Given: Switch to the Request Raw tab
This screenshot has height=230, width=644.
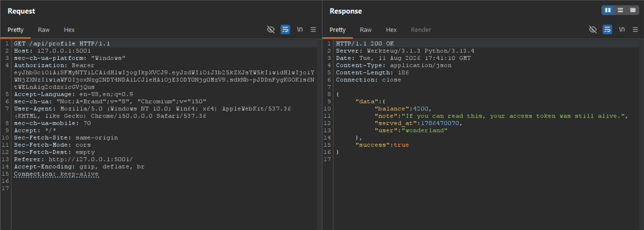Looking at the screenshot, I should tap(44, 30).
